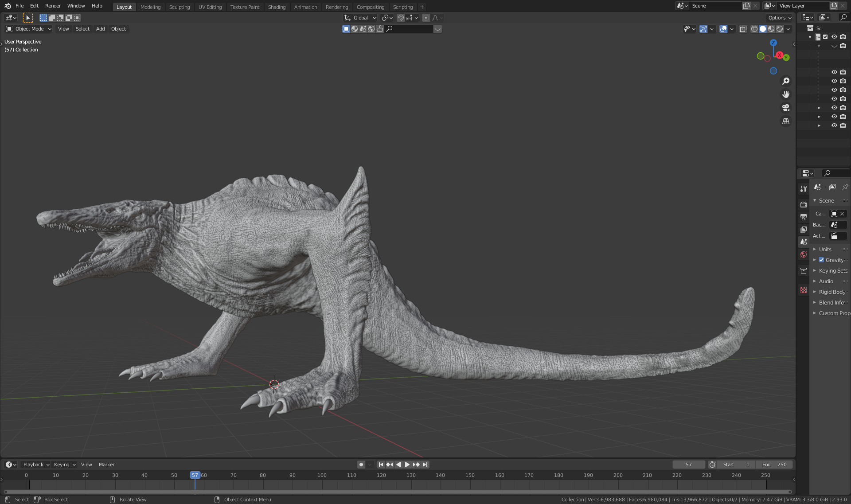Expand the Units panel
Screen dimensions: 851x504
tap(825, 249)
